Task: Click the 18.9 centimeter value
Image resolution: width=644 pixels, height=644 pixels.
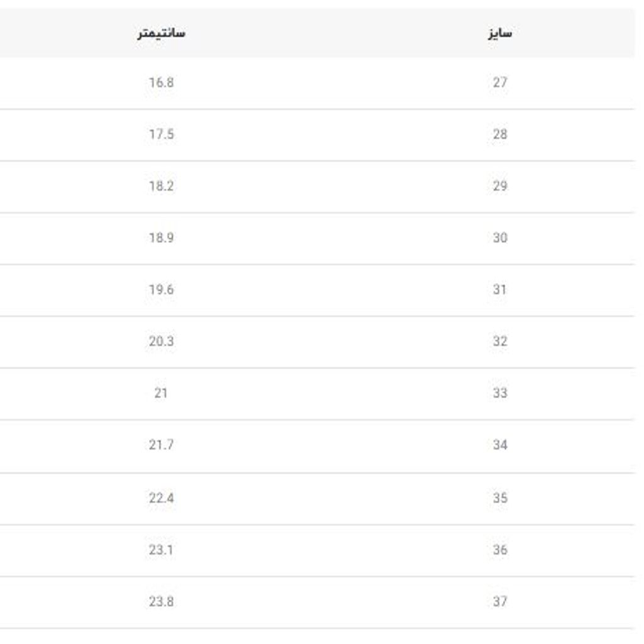Action: tap(161, 238)
